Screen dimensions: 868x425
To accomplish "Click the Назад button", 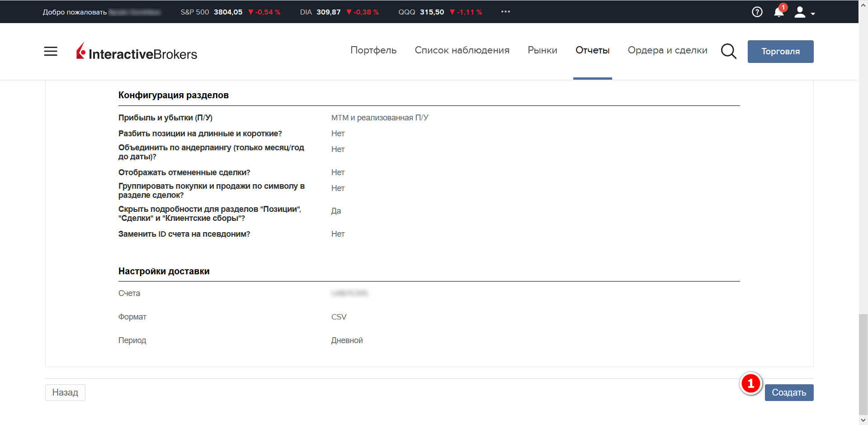I will pyautogui.click(x=65, y=392).
